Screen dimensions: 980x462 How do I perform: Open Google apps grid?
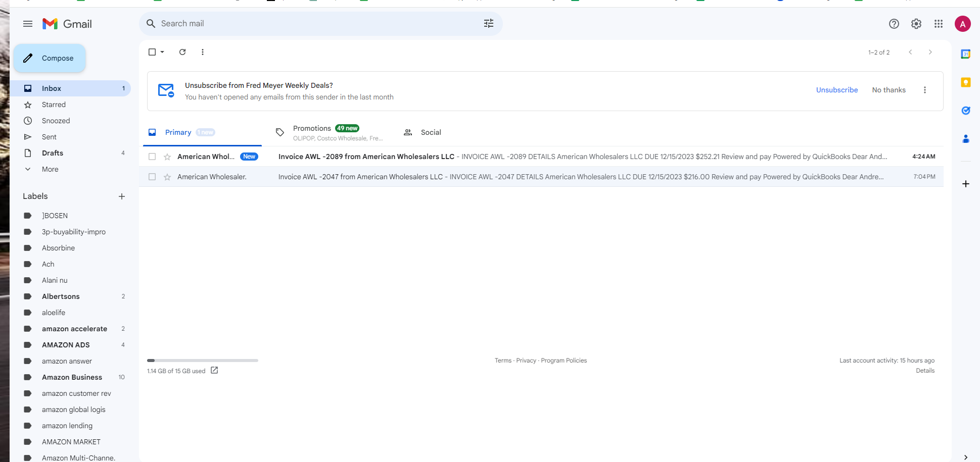[x=939, y=24]
